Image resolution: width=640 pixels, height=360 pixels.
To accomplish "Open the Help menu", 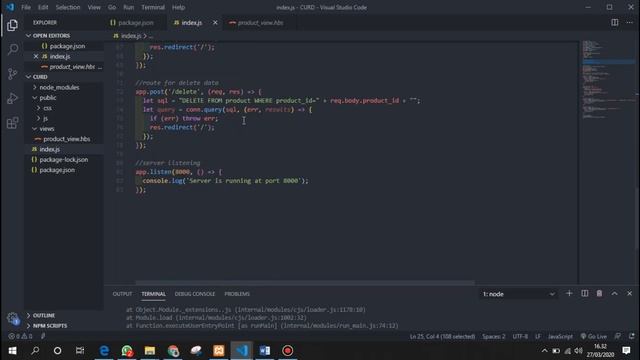I will (178, 7).
